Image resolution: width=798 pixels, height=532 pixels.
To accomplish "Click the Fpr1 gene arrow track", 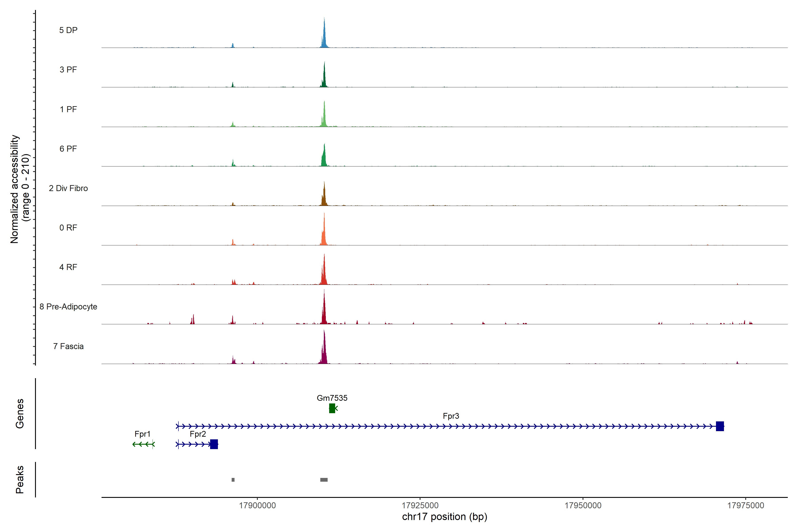I will click(x=143, y=444).
